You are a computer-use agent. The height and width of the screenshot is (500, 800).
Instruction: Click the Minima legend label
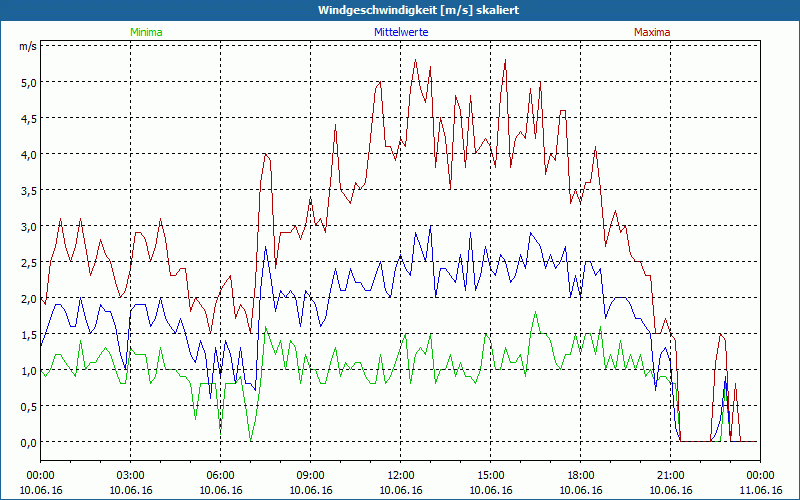click(146, 32)
